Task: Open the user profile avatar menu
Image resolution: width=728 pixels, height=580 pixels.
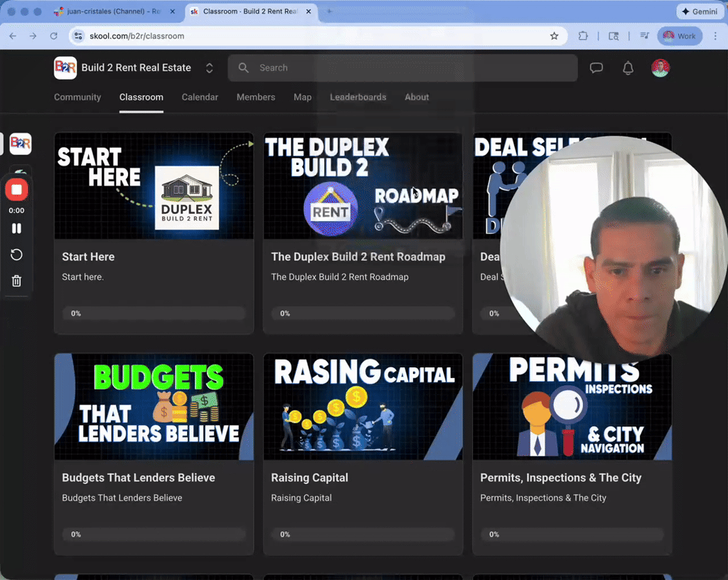Action: [660, 68]
